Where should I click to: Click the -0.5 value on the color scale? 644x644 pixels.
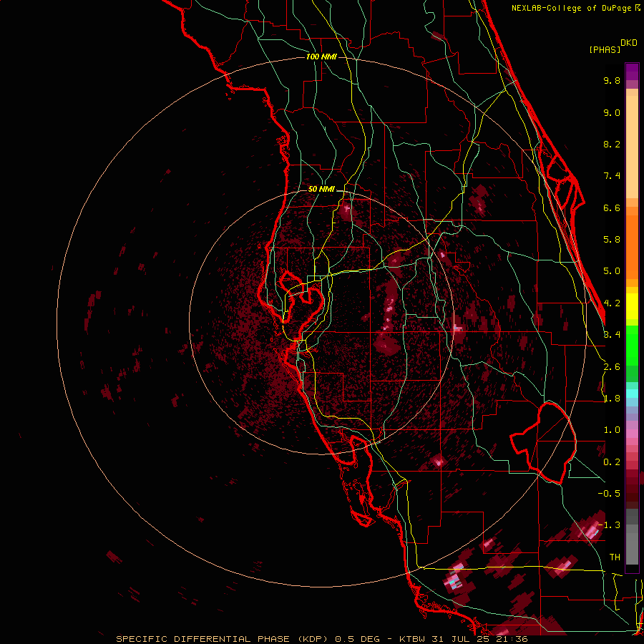(609, 494)
